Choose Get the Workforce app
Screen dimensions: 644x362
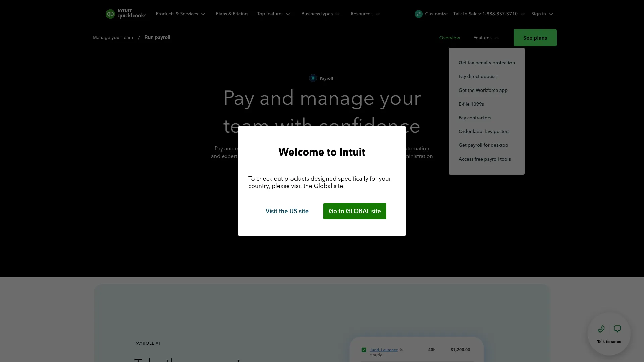(x=483, y=90)
